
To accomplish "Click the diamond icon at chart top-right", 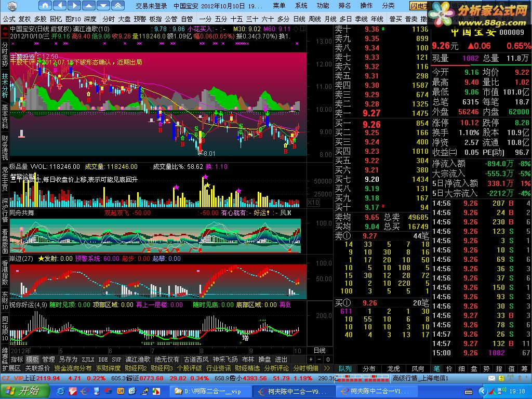I will pos(296,29).
